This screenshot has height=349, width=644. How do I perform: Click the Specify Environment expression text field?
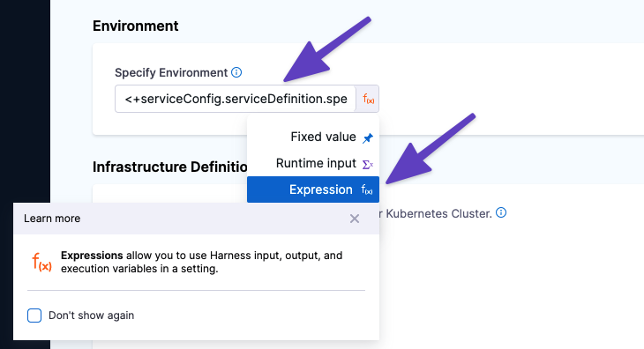236,99
